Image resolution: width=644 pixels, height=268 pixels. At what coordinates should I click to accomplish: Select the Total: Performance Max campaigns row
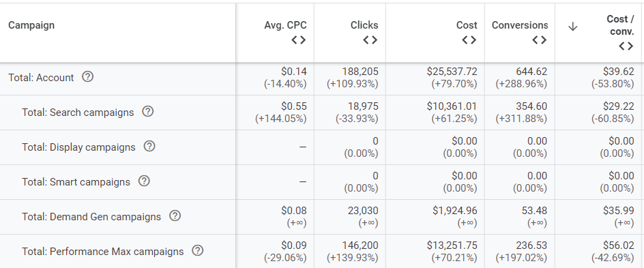322,251
